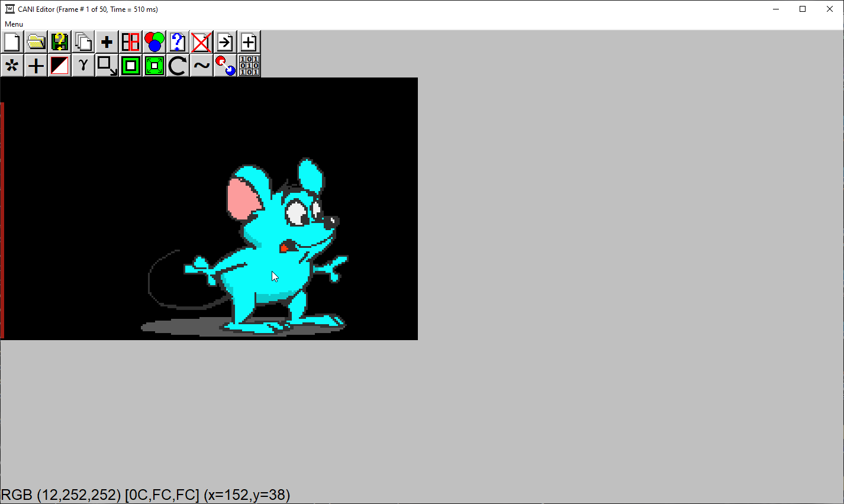Click the page with plus sign icon

click(249, 42)
